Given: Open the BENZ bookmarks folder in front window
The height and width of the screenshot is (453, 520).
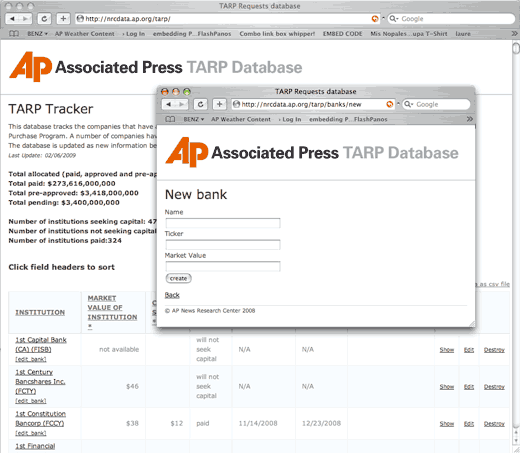Looking at the screenshot, I should 193,119.
